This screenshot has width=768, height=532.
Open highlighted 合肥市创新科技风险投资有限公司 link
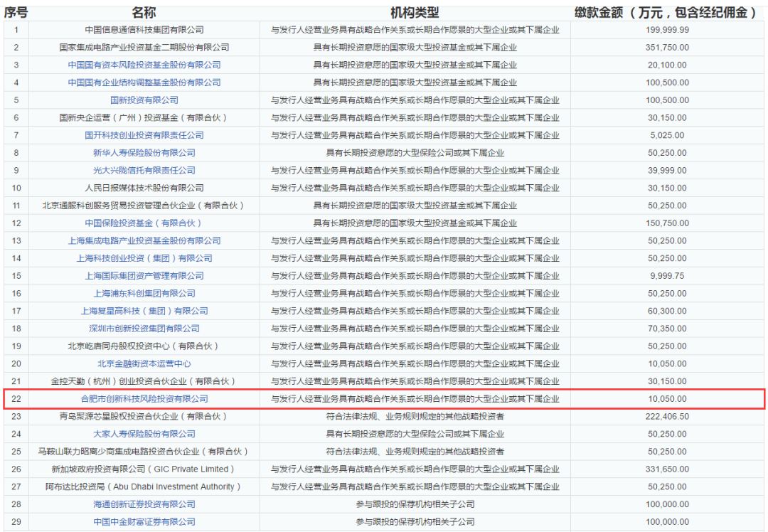(x=144, y=399)
